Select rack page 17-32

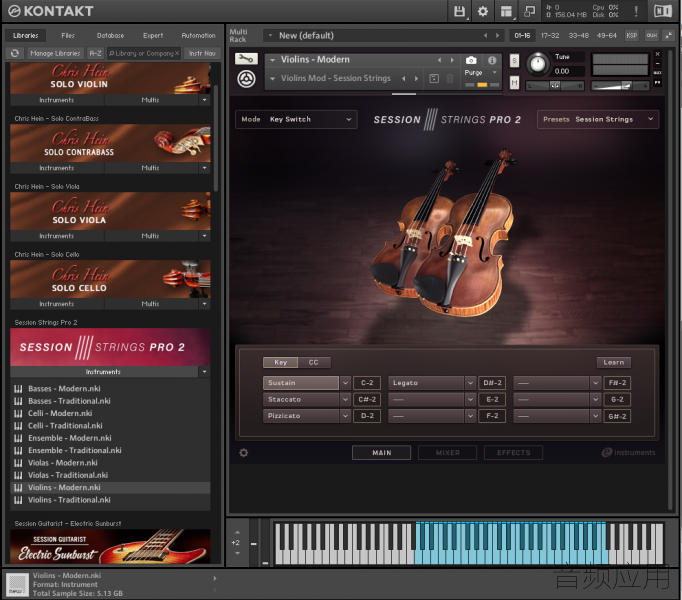[550, 35]
